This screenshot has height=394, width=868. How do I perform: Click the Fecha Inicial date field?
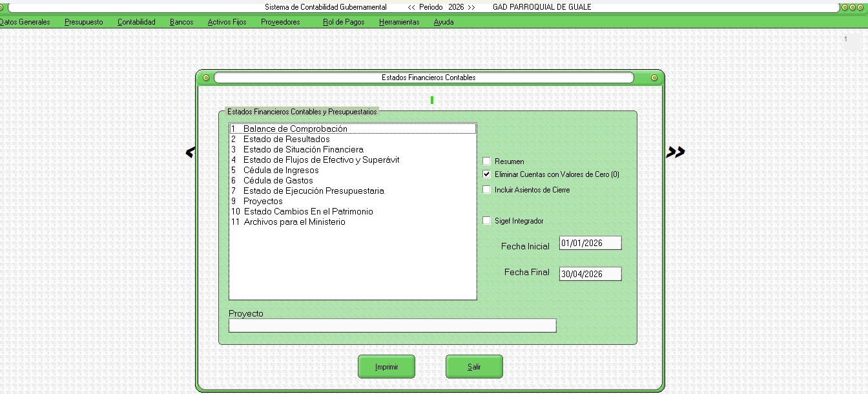tap(590, 244)
